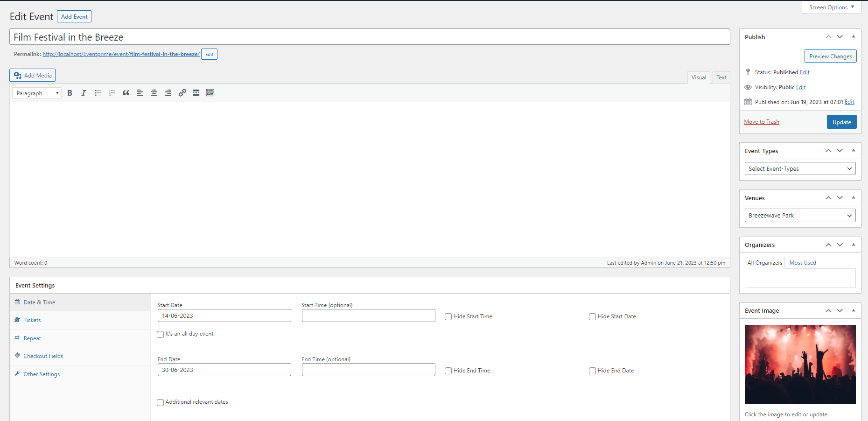Center align the text
Image resolution: width=868 pixels, height=421 pixels.
pos(154,93)
